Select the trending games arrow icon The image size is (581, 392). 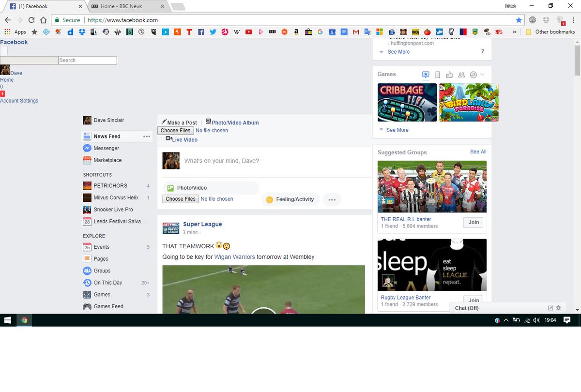click(x=474, y=75)
